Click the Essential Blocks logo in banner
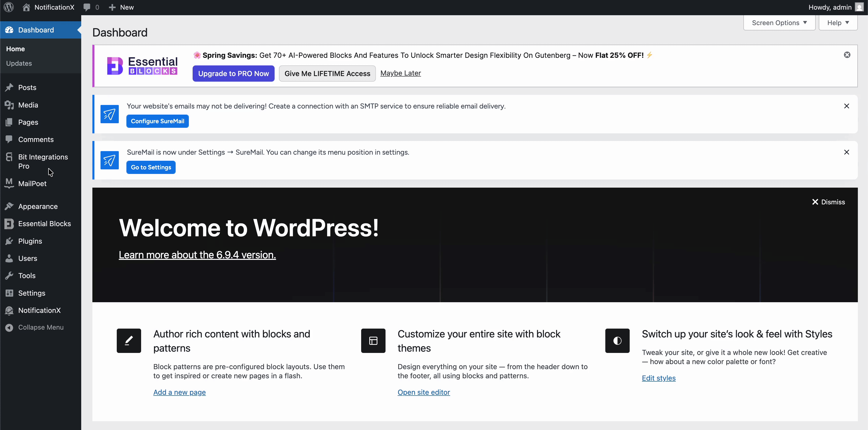 (x=142, y=66)
